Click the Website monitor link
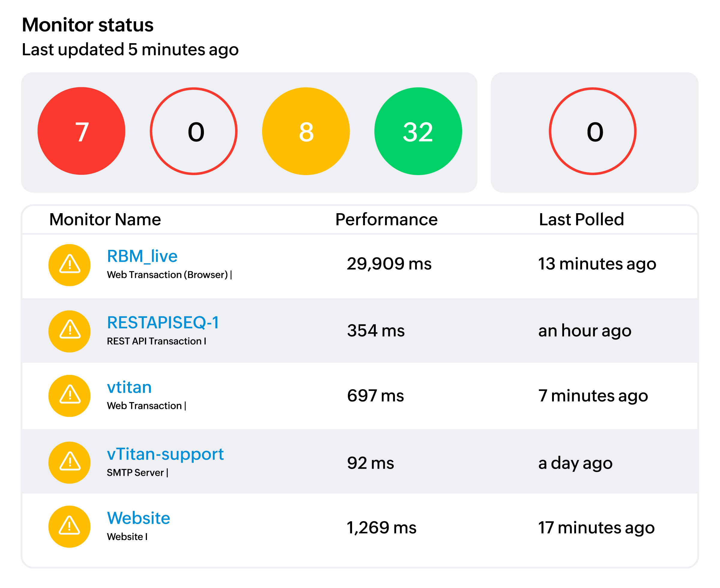 click(138, 518)
